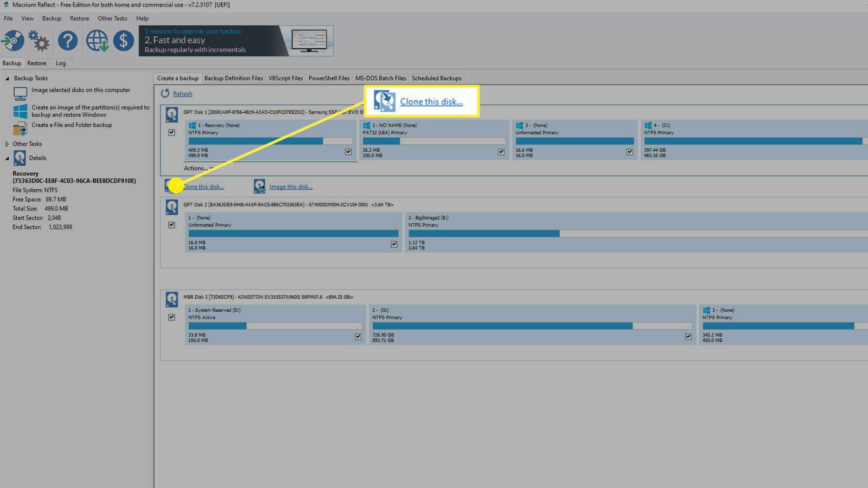Collapse the Backup Tasks section
The width and height of the screenshot is (868, 488).
pyautogui.click(x=7, y=79)
